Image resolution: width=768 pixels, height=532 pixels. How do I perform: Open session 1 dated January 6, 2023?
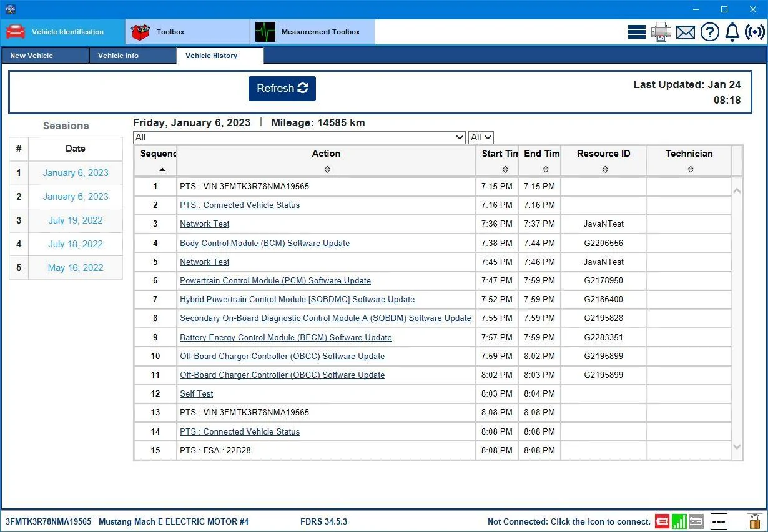click(76, 173)
